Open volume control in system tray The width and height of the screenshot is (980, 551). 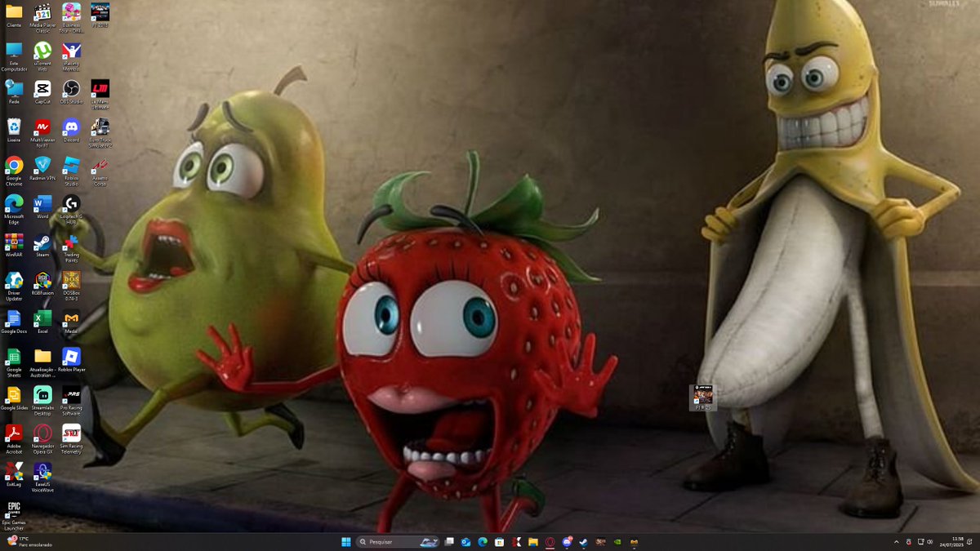pyautogui.click(x=930, y=542)
